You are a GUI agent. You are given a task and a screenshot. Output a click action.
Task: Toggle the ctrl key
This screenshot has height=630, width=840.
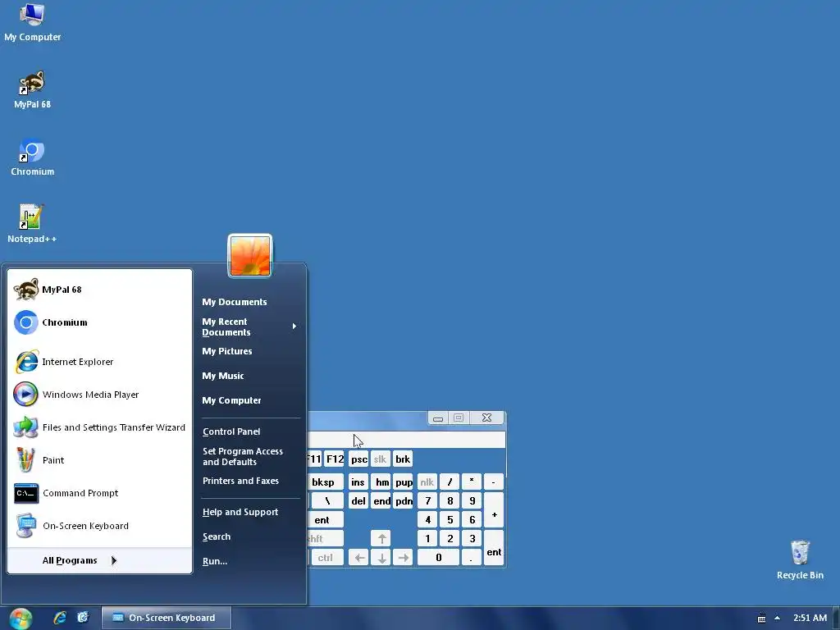(x=326, y=558)
